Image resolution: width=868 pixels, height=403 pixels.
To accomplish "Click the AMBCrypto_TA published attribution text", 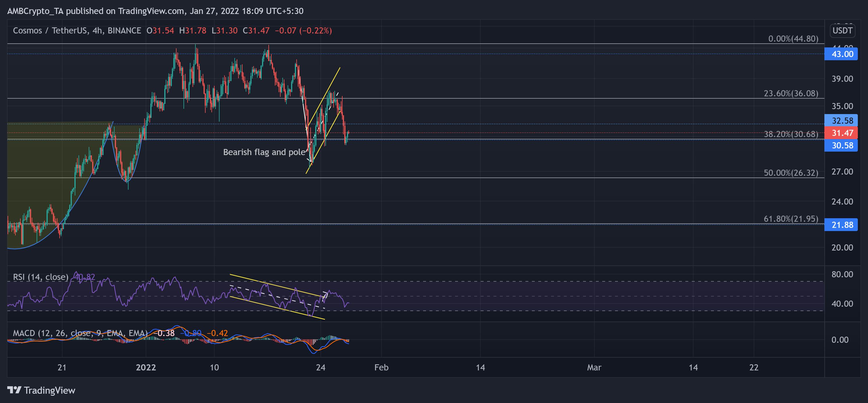I will pos(155,11).
